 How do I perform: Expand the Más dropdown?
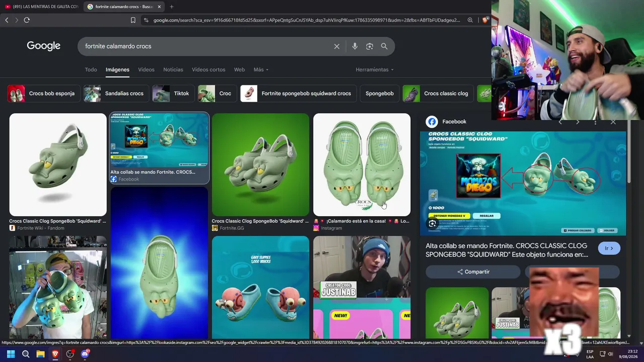point(261,69)
